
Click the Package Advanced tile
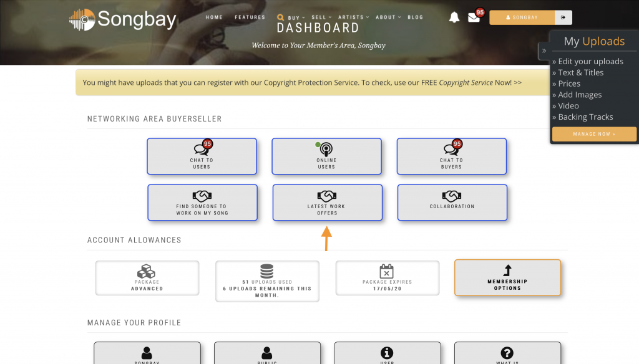(147, 278)
